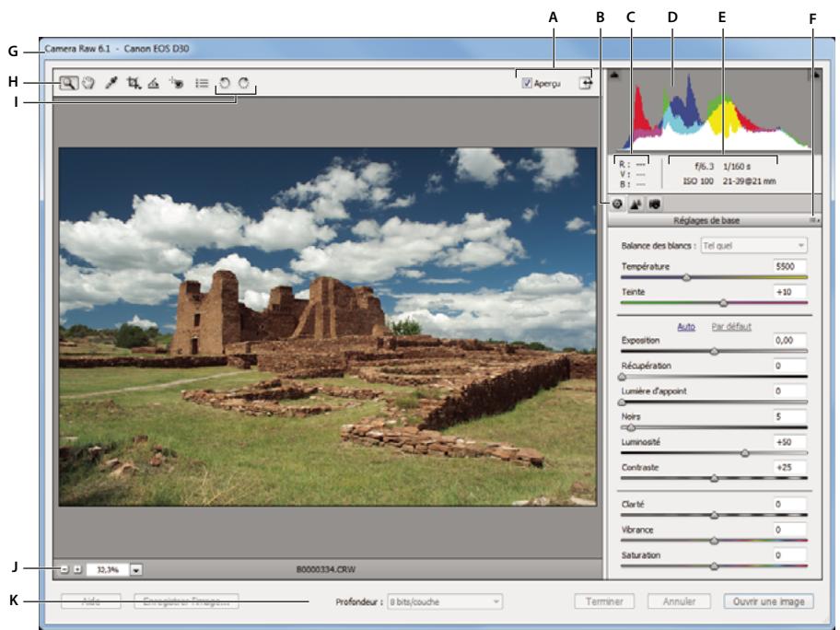Click the Noirs value field
The height and width of the screenshot is (630, 840).
pyautogui.click(x=789, y=416)
